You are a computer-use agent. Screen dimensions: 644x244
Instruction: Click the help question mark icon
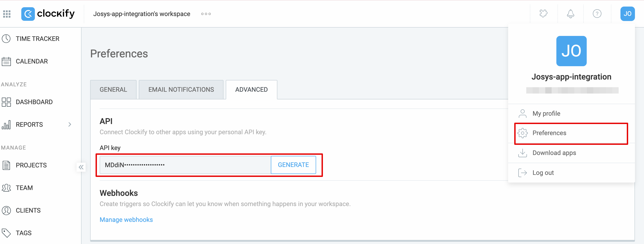pyautogui.click(x=597, y=14)
